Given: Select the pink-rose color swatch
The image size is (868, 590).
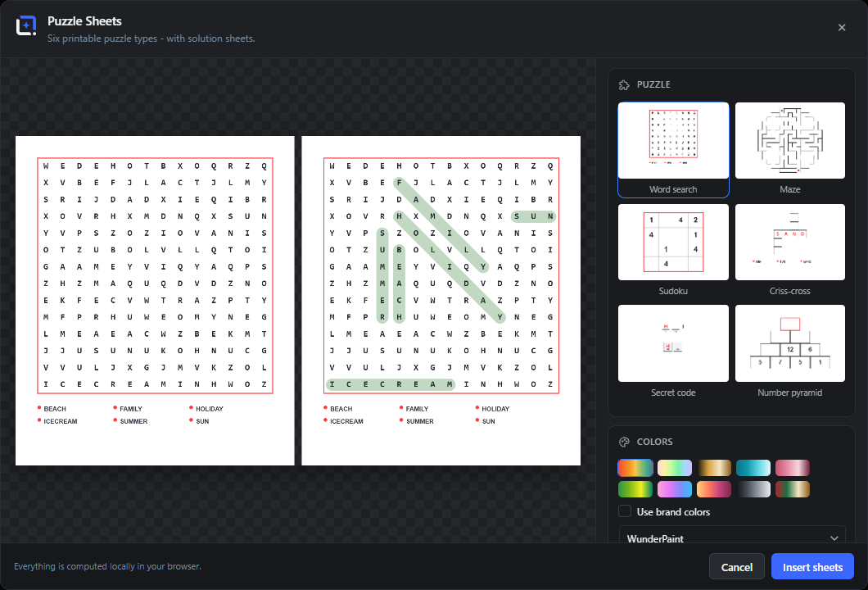Looking at the screenshot, I should click(x=793, y=468).
